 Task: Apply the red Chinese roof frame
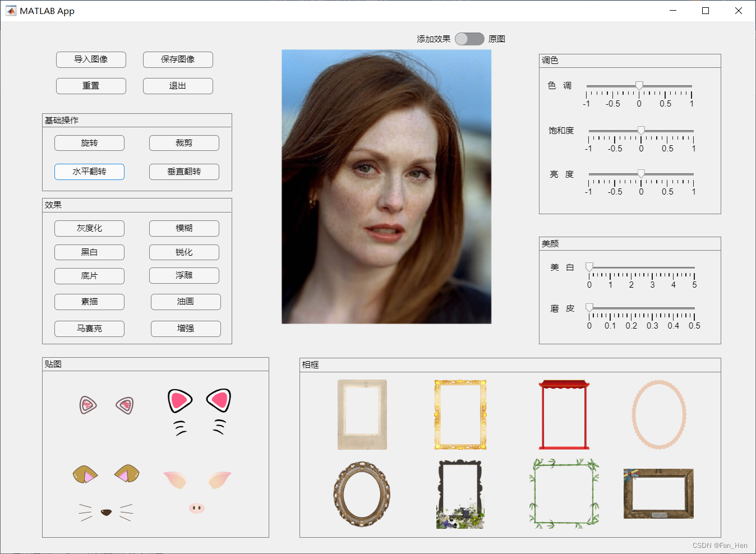coord(564,414)
